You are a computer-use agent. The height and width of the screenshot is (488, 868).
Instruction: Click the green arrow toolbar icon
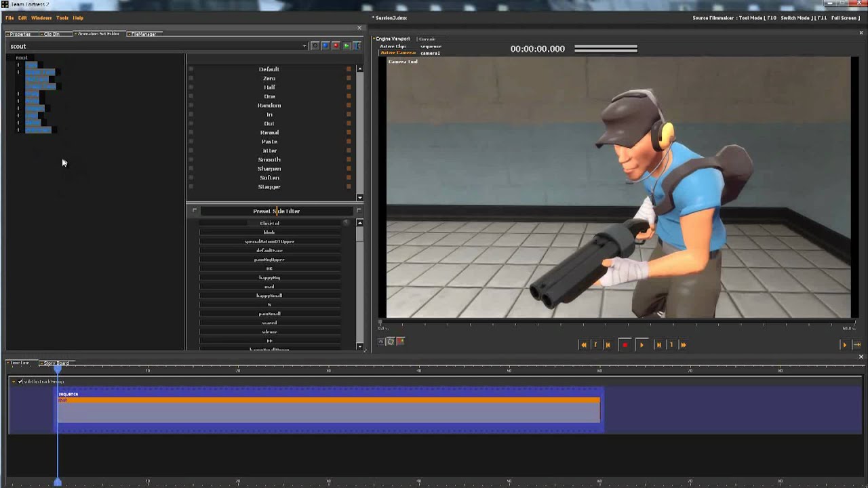[x=347, y=46]
